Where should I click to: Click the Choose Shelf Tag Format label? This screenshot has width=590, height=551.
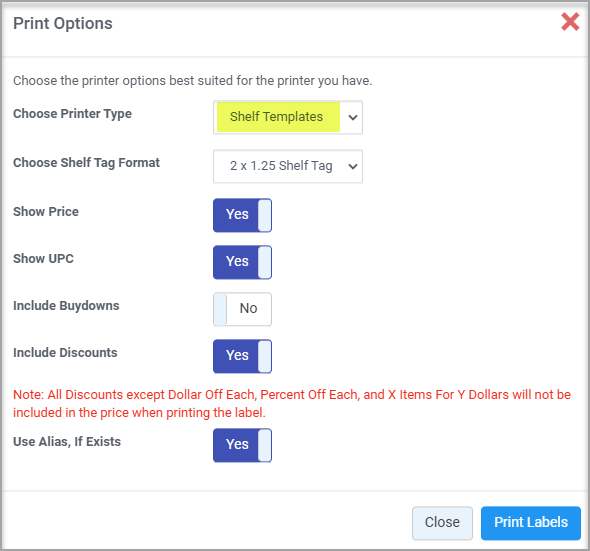click(86, 163)
